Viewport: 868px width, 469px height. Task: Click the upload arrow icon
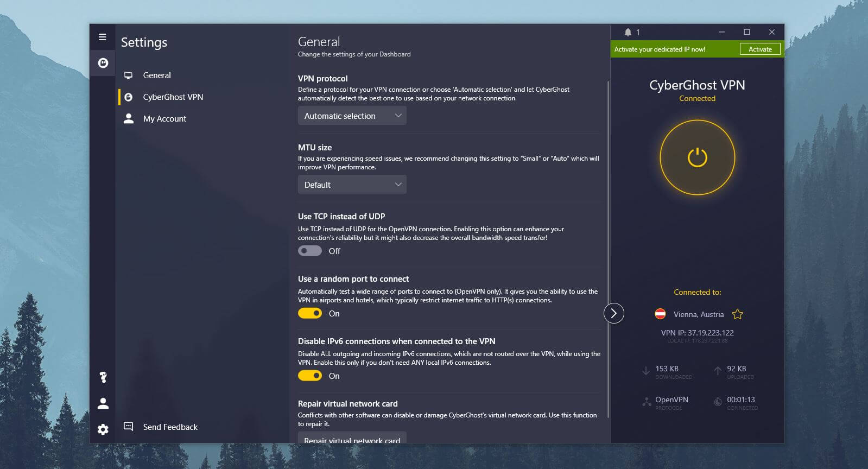[718, 371]
